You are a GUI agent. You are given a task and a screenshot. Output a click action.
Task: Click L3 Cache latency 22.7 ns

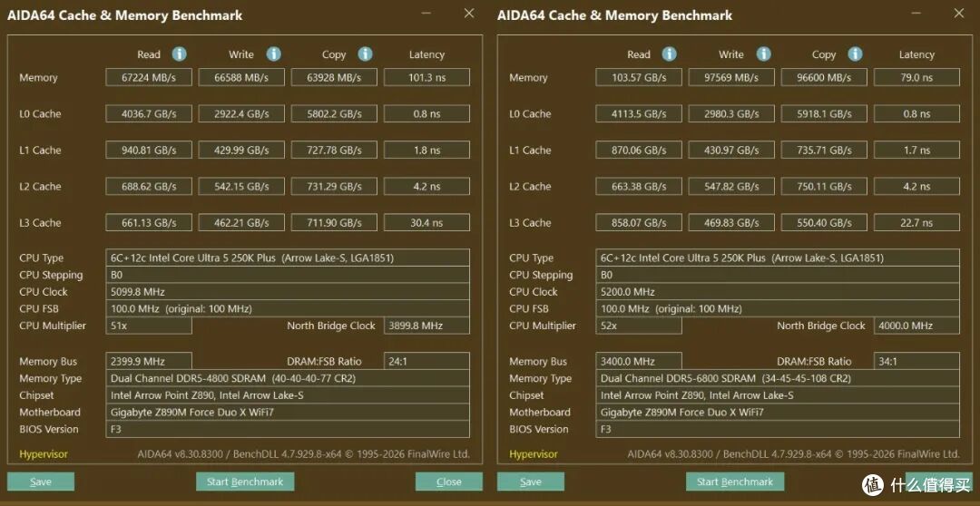[x=916, y=222]
